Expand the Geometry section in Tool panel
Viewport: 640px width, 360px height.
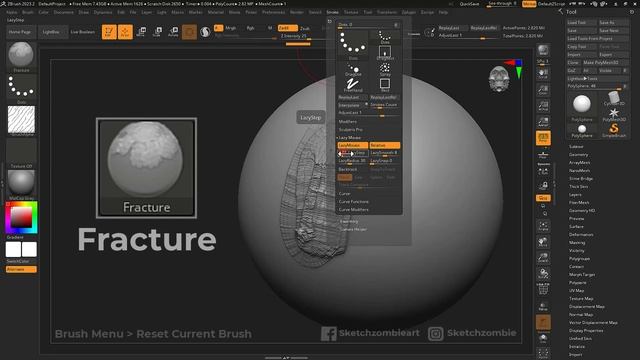pyautogui.click(x=578, y=155)
